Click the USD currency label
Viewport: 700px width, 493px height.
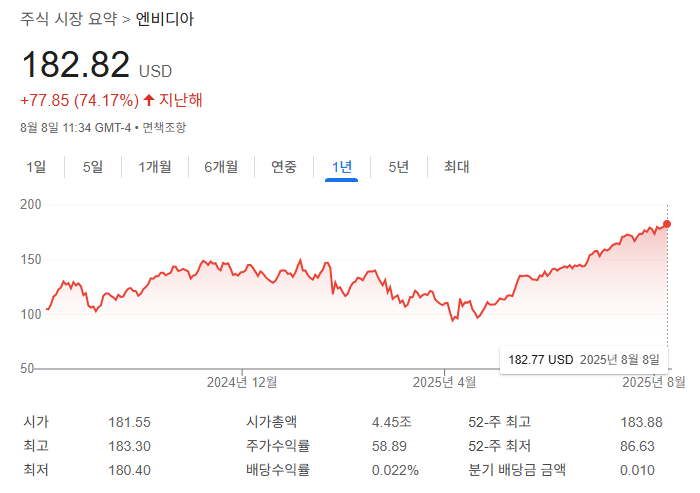point(155,71)
